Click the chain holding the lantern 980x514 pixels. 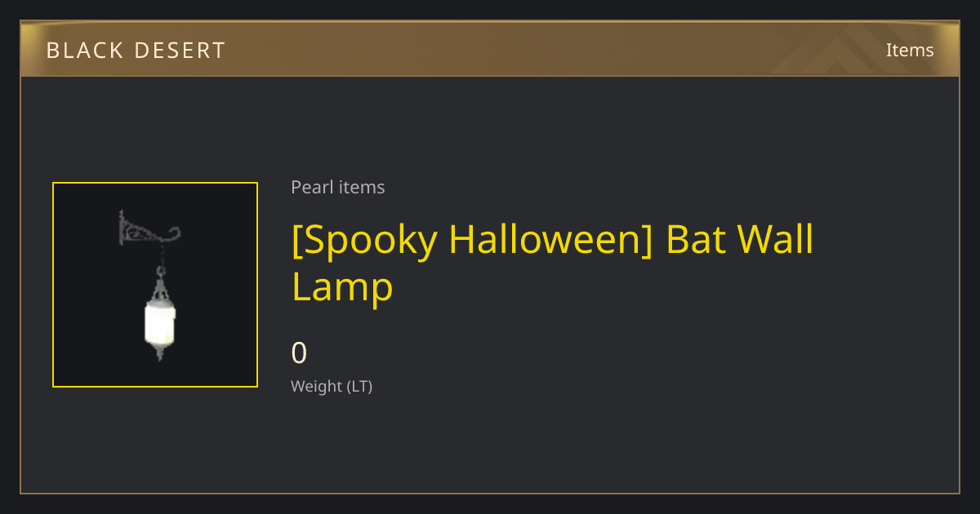[161, 261]
